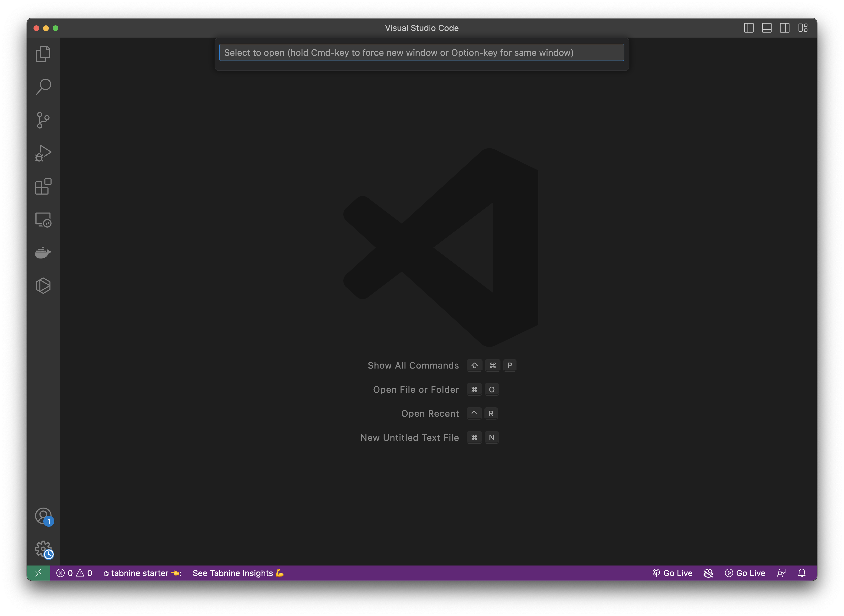Image resolution: width=844 pixels, height=616 pixels.
Task: Open the Source Control view
Action: (43, 120)
